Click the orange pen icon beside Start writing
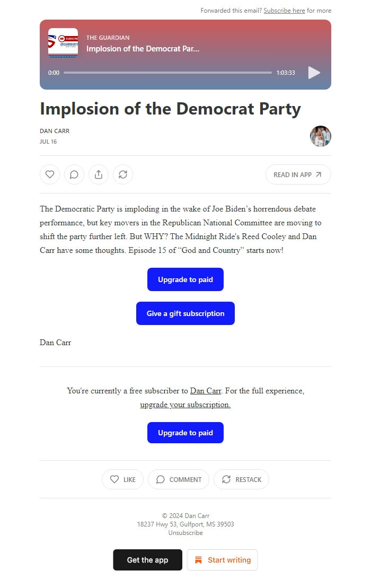 pos(199,560)
